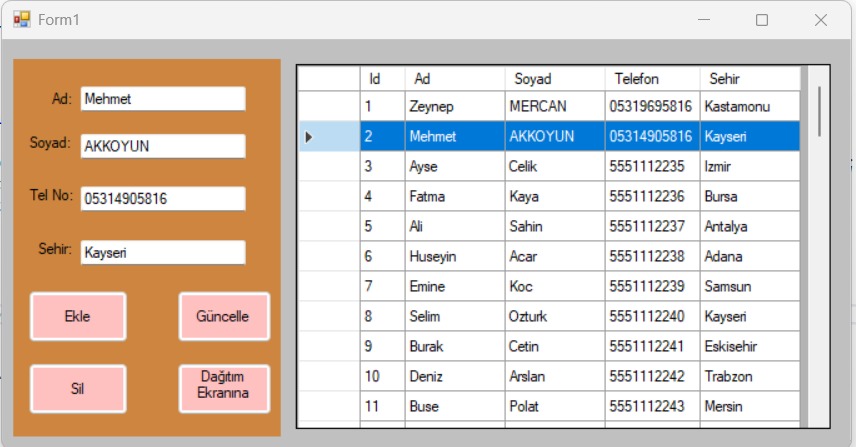This screenshot has height=447, width=856.
Task: Select the cell Acar
Action: (x=555, y=257)
